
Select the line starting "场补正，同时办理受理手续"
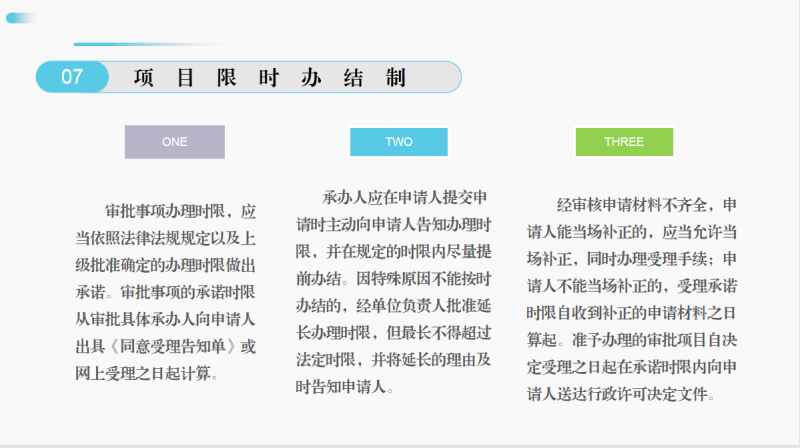coord(632,258)
